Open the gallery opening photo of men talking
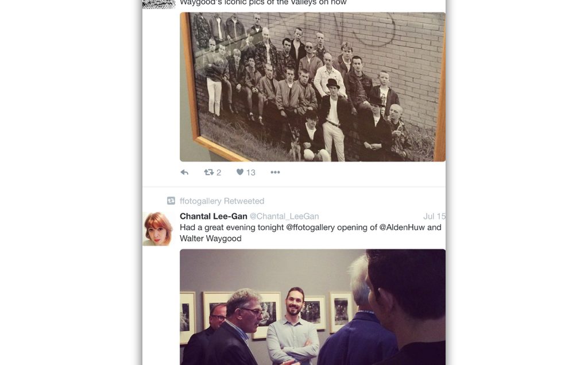Viewport: 588px width, 365px height. click(313, 307)
